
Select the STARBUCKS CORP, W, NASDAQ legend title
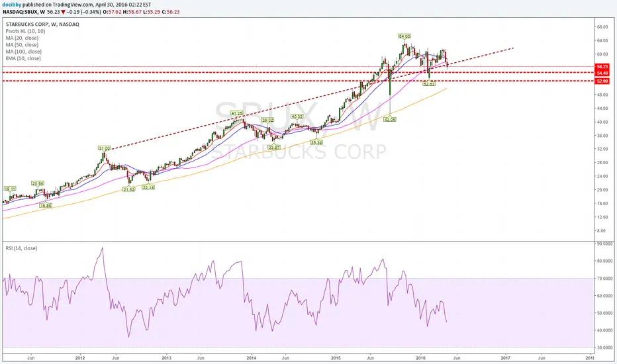click(x=42, y=24)
